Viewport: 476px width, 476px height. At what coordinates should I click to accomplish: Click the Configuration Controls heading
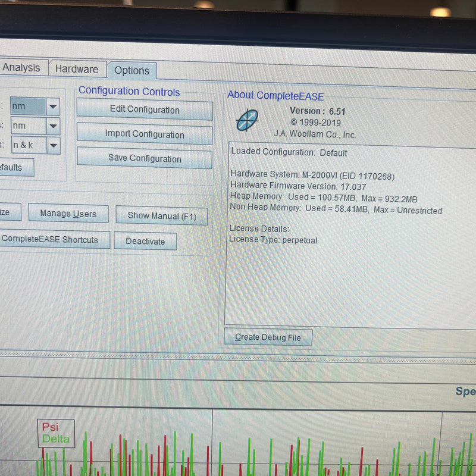pyautogui.click(x=129, y=92)
